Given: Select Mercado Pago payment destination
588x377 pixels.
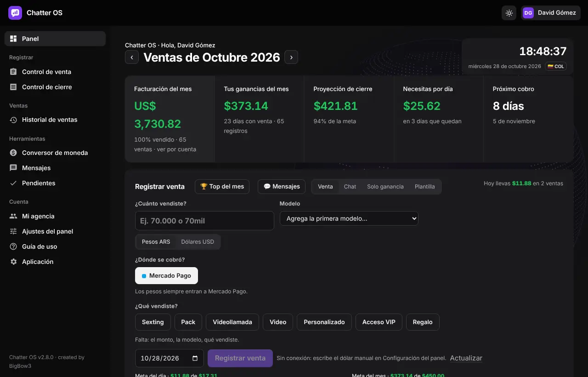Looking at the screenshot, I should [166, 276].
